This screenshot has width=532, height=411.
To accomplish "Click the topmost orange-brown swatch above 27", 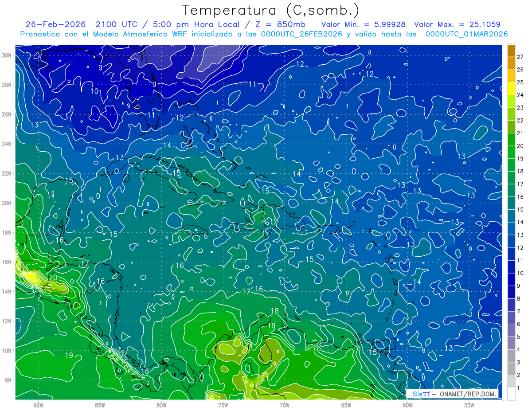I will 511,51.
